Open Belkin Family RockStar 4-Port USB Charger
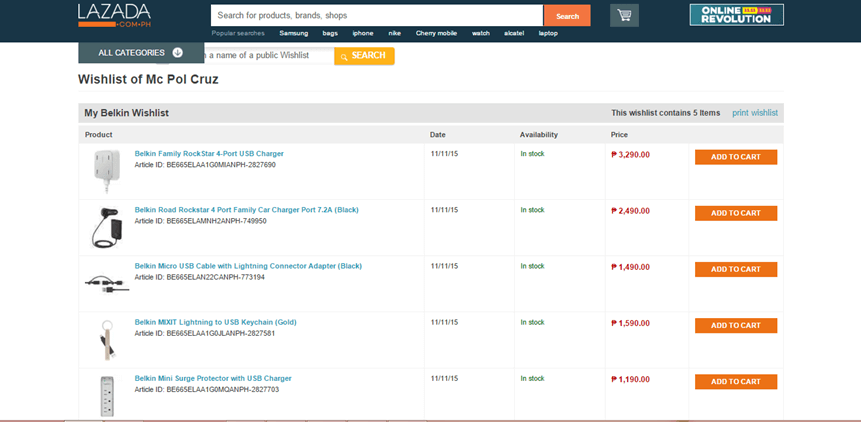Screen dimensions: 861x422 tap(209, 154)
